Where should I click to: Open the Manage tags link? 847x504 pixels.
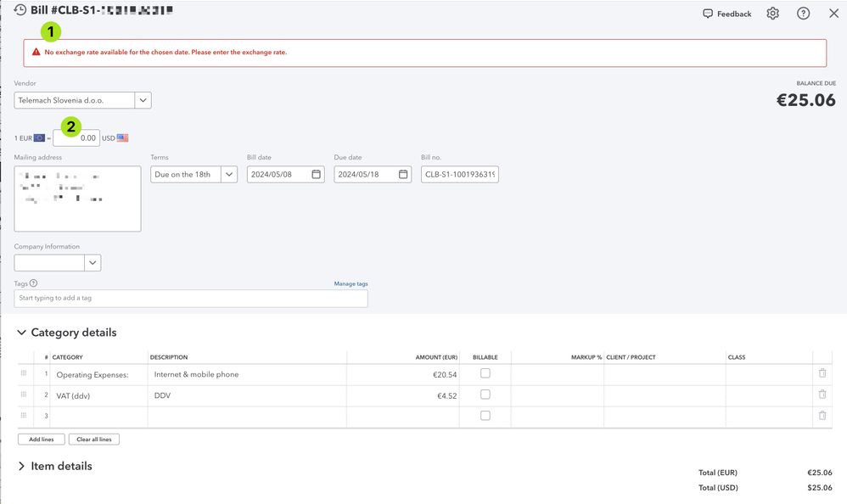tap(351, 283)
